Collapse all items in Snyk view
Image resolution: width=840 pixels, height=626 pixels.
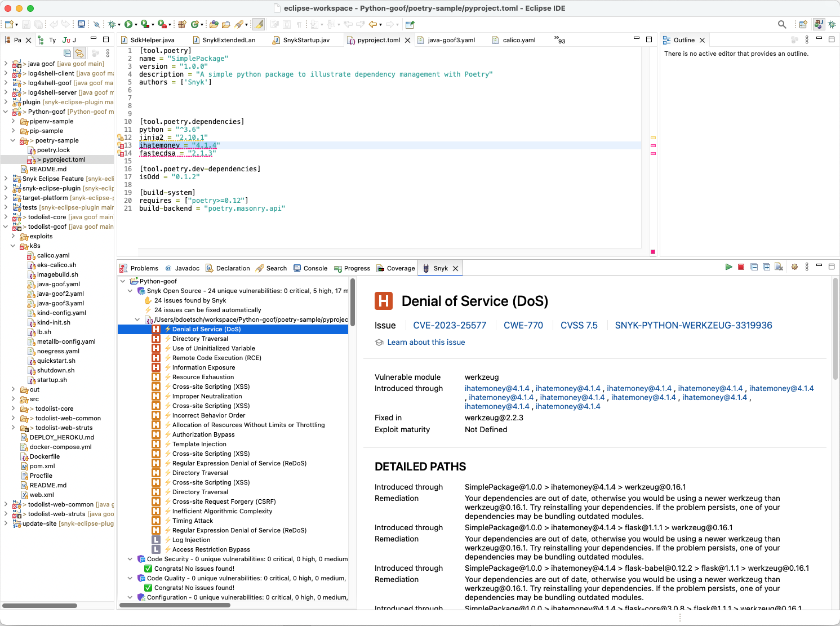[754, 267]
